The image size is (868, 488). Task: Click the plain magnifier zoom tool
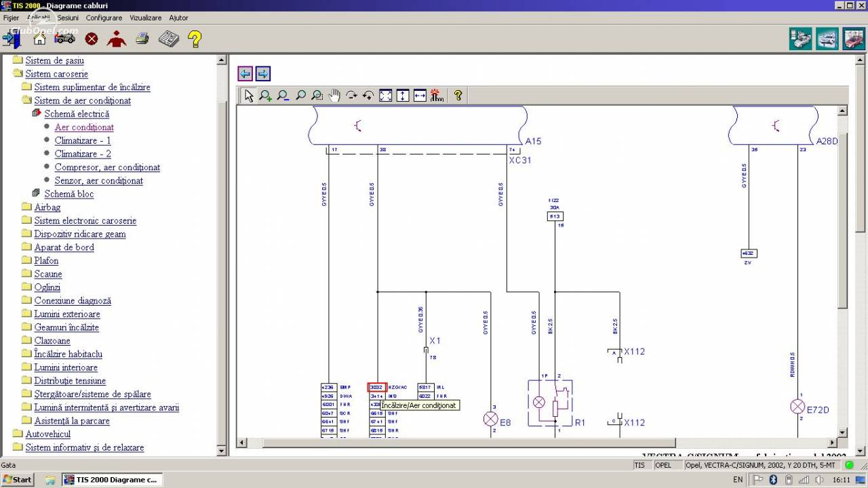300,96
